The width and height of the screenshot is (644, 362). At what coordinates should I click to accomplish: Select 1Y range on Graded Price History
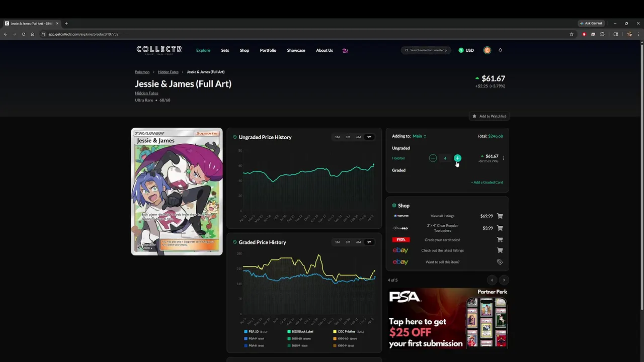[x=369, y=242]
